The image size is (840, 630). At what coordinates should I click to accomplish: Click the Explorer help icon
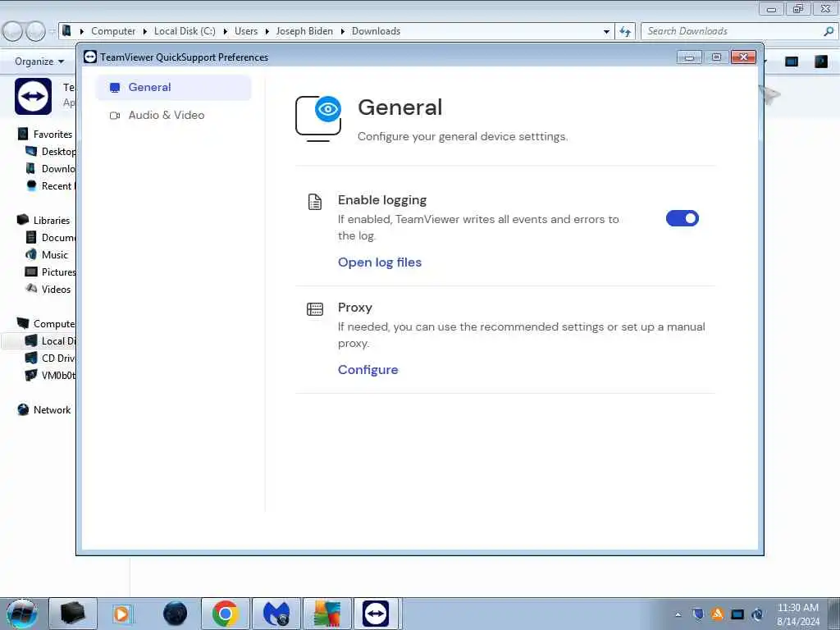click(820, 62)
